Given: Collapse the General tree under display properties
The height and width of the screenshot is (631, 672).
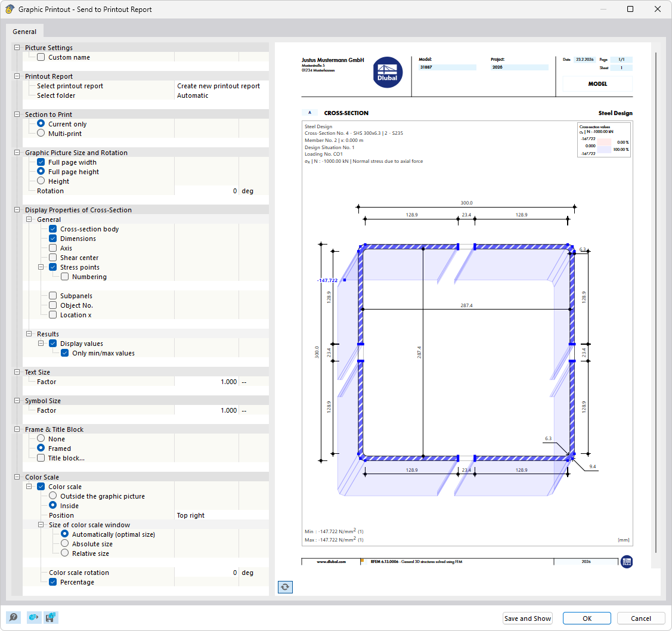Looking at the screenshot, I should 29,219.
